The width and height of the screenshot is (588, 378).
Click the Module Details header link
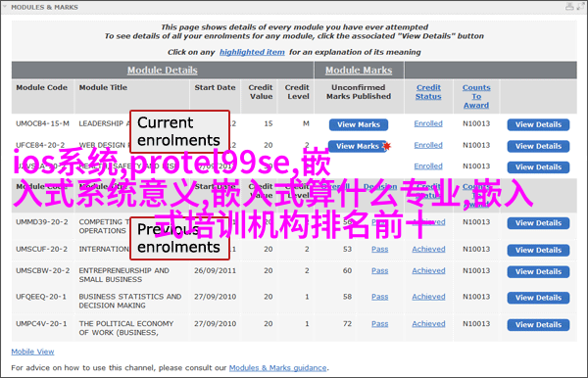[163, 71]
